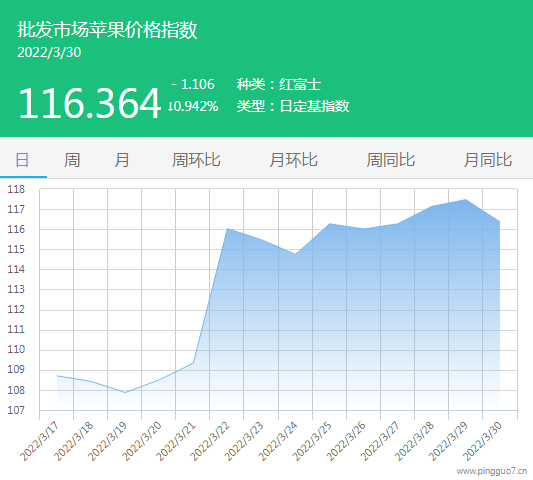Viewport: 533px width, 480px height.
Task: Click the 种类：红富士 label
Action: point(279,84)
